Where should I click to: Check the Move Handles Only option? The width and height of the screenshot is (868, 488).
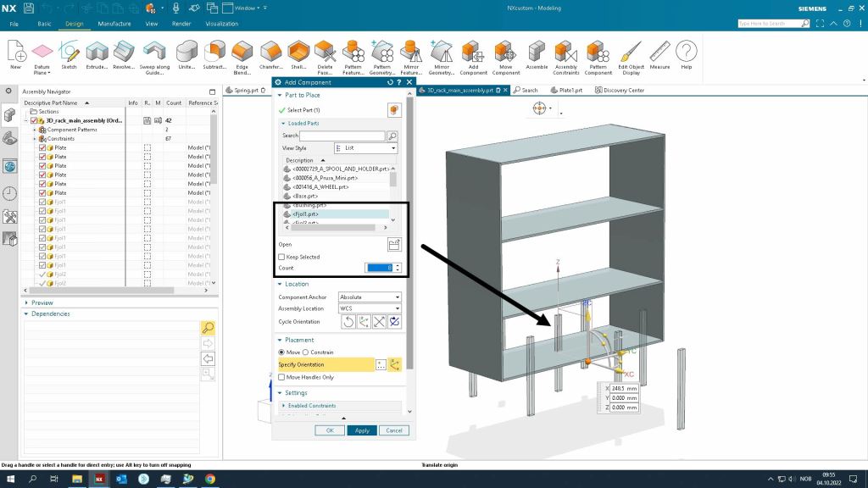[x=282, y=377]
